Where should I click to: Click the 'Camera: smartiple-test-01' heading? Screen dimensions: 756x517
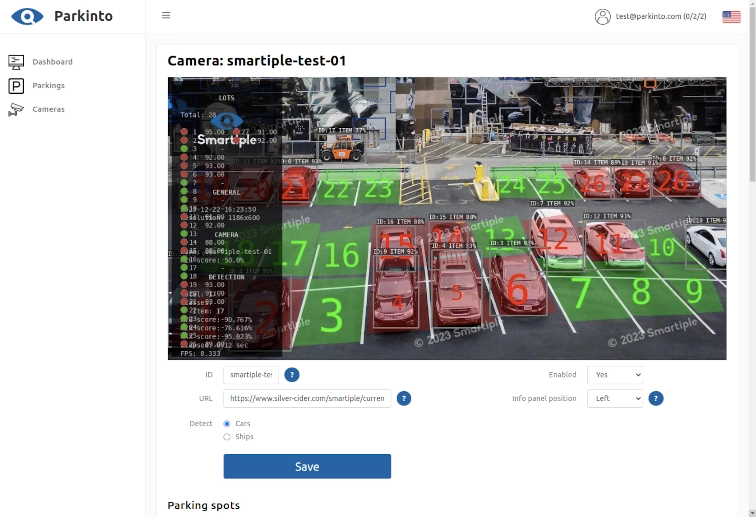(x=256, y=61)
